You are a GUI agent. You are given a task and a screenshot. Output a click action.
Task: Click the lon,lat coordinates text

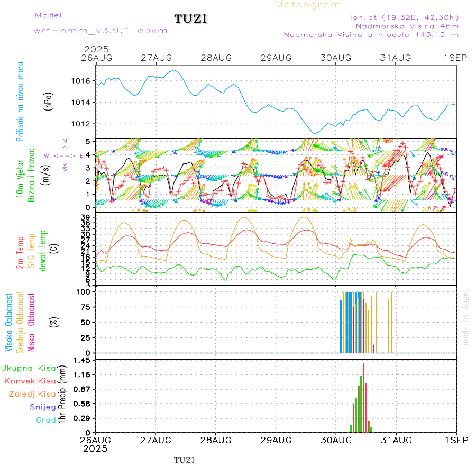coord(404,17)
